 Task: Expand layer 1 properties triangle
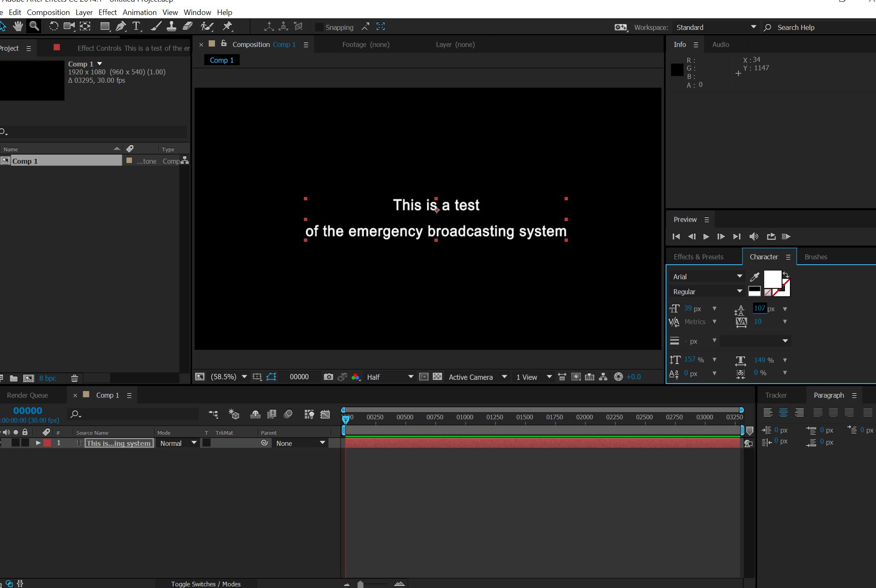pyautogui.click(x=38, y=443)
